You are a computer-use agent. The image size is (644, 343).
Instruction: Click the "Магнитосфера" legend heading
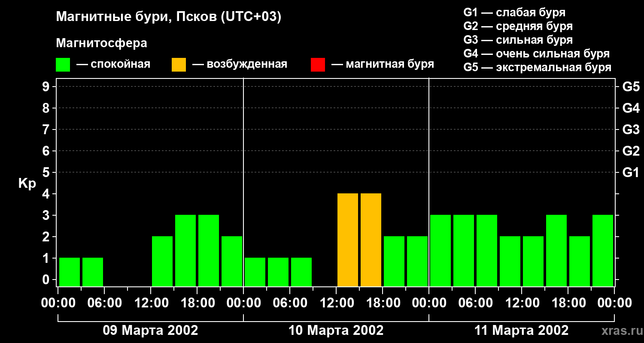pos(101,43)
